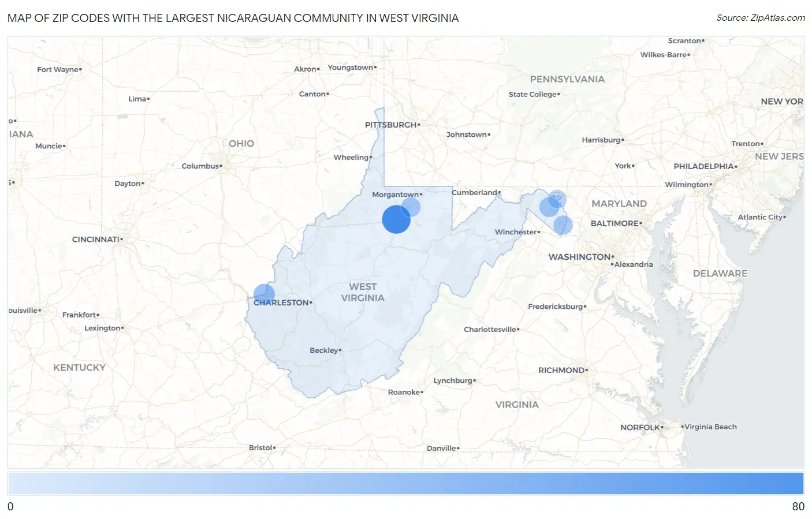
Task: Click the Atlantic City label
Action: click(x=760, y=217)
